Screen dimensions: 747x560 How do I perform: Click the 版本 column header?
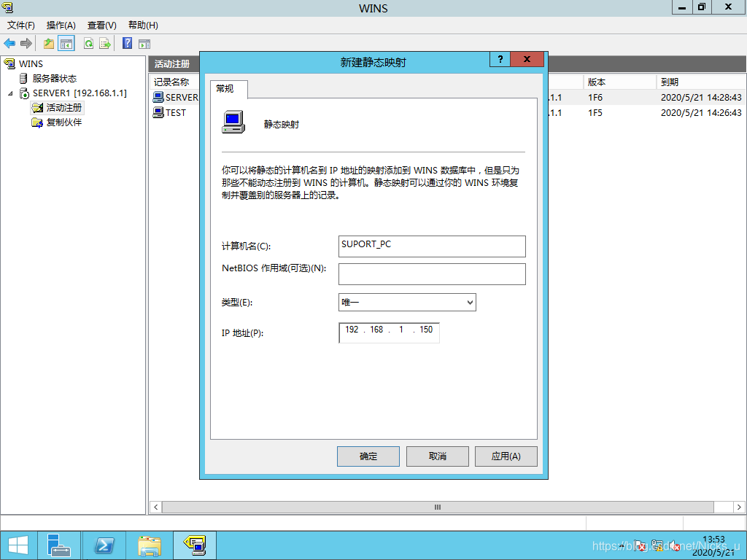pos(619,82)
